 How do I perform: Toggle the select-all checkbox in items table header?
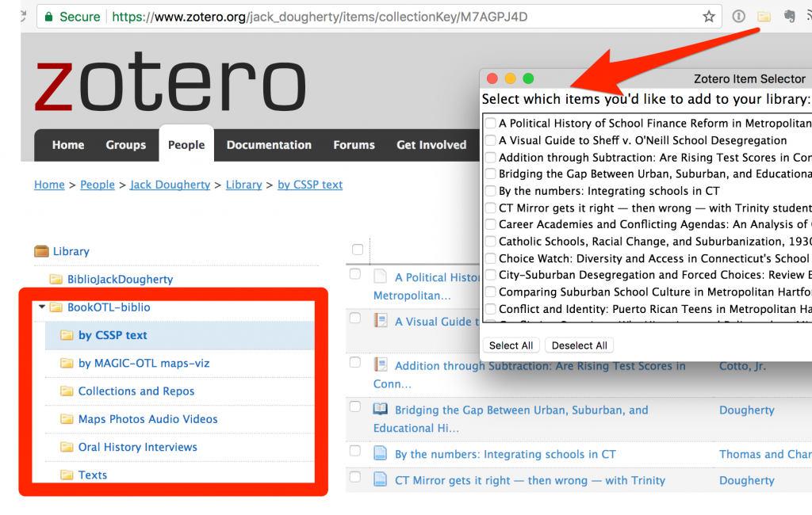pos(358,250)
